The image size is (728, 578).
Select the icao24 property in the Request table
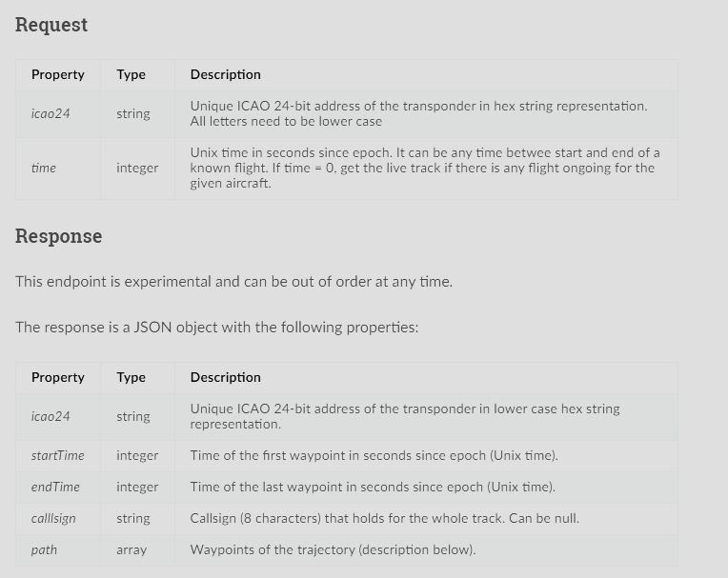(51, 114)
